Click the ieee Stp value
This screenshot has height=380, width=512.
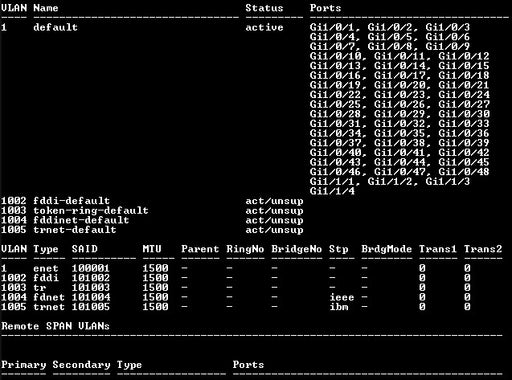(342, 297)
